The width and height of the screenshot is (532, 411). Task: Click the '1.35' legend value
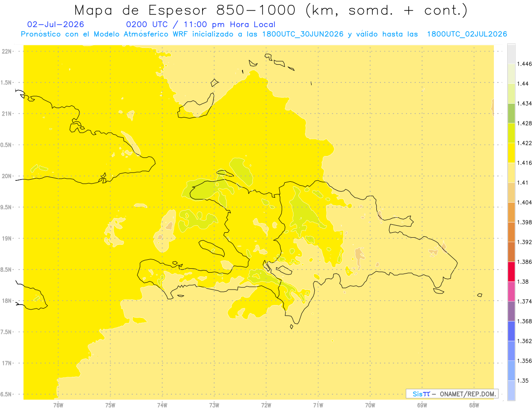523,380
